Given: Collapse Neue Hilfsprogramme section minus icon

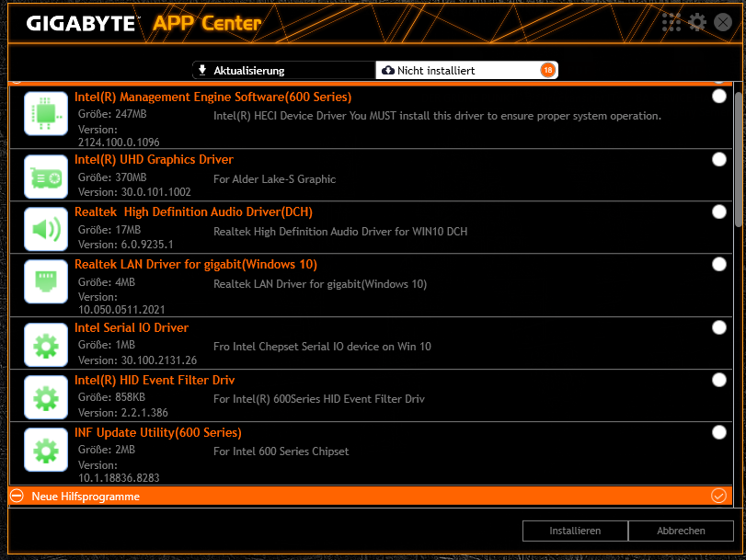Looking at the screenshot, I should pyautogui.click(x=17, y=496).
